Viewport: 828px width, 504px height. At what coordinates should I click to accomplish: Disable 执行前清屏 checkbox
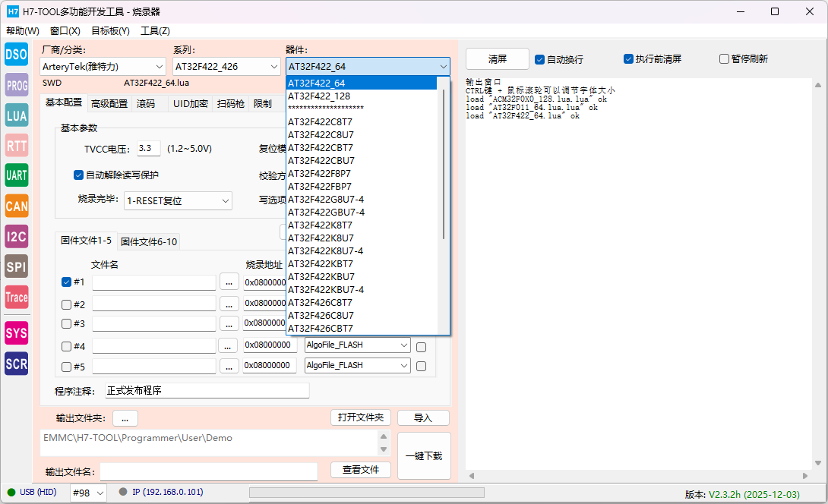pos(628,59)
